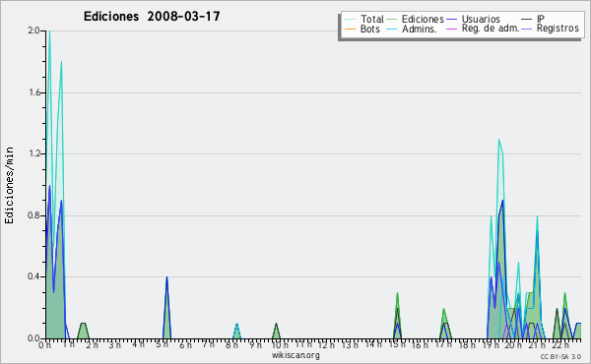Click the y-axis value 2.0
The image size is (591, 364).
[33, 30]
